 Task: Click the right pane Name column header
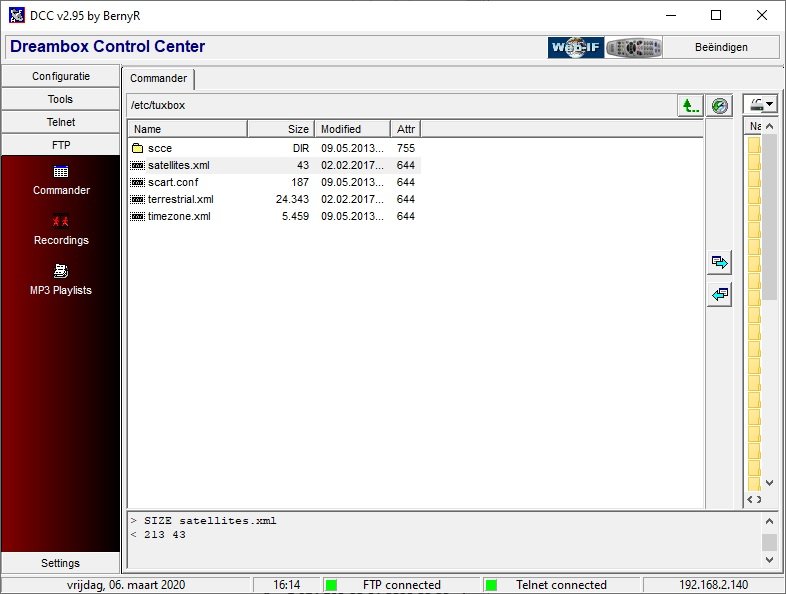755,126
